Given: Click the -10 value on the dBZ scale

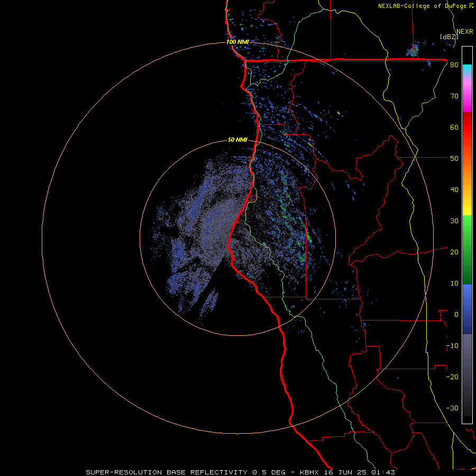Looking at the screenshot, I should click(452, 346).
